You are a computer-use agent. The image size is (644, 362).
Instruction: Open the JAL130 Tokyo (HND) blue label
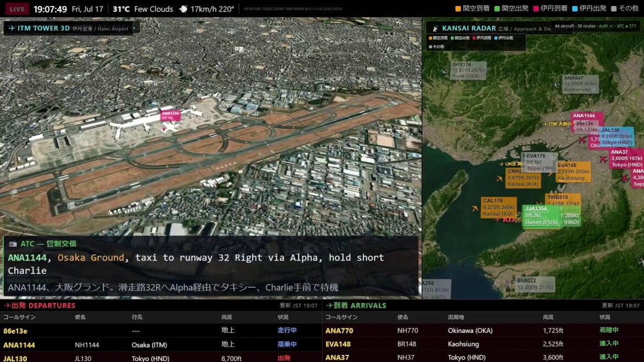point(617,136)
